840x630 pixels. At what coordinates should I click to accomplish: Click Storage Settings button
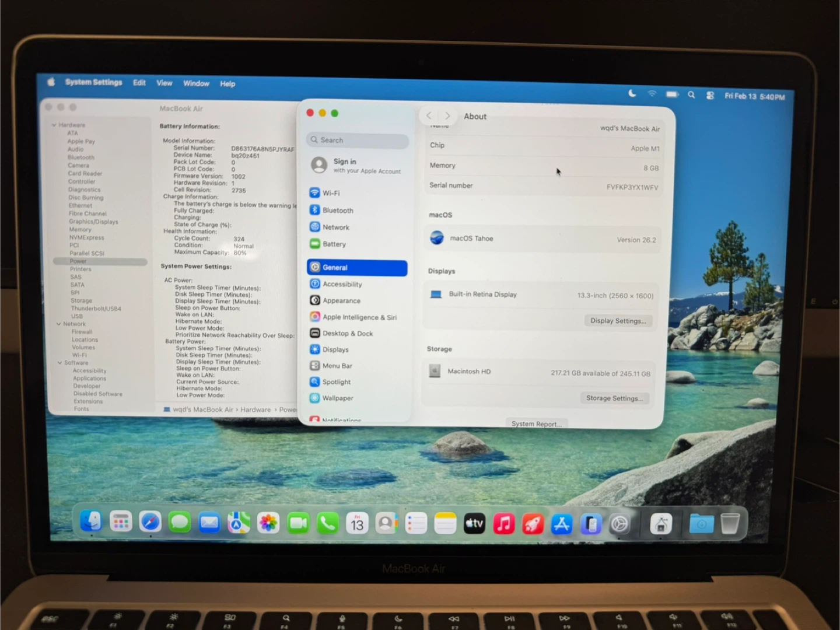click(x=614, y=398)
